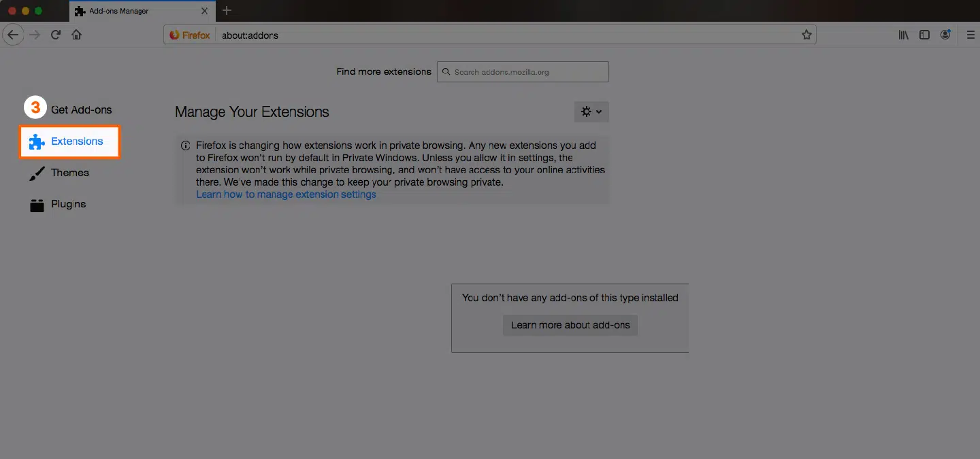Switch to Themes category
Screen dimensions: 980x459
pyautogui.click(x=60, y=173)
